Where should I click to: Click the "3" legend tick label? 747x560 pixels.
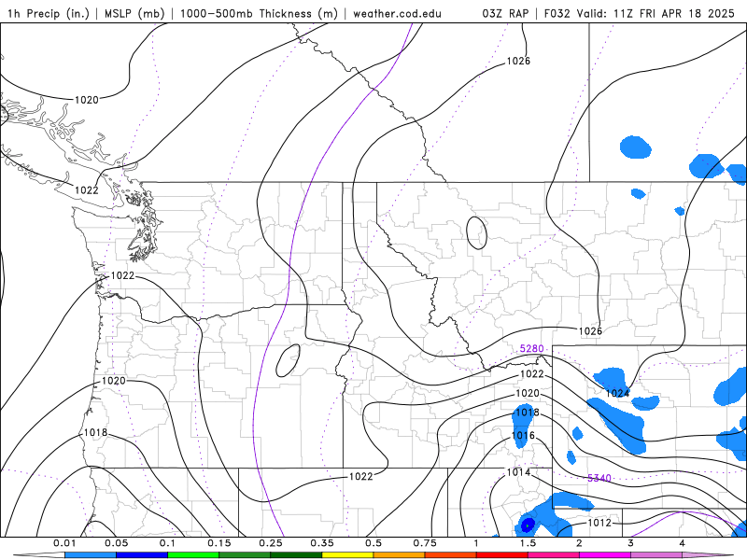coord(631,543)
